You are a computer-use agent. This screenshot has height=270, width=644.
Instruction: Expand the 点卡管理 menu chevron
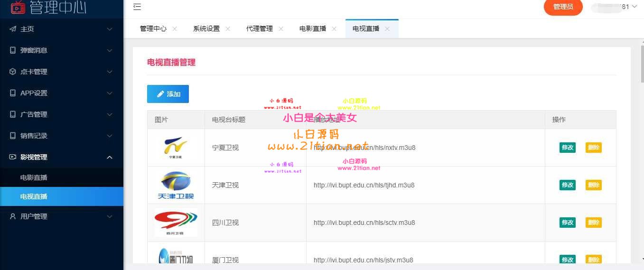pos(110,72)
